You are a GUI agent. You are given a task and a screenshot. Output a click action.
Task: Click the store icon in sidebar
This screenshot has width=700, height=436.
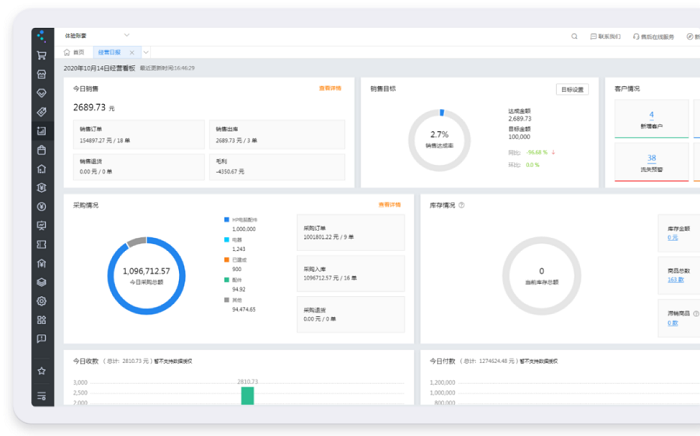coord(42,74)
